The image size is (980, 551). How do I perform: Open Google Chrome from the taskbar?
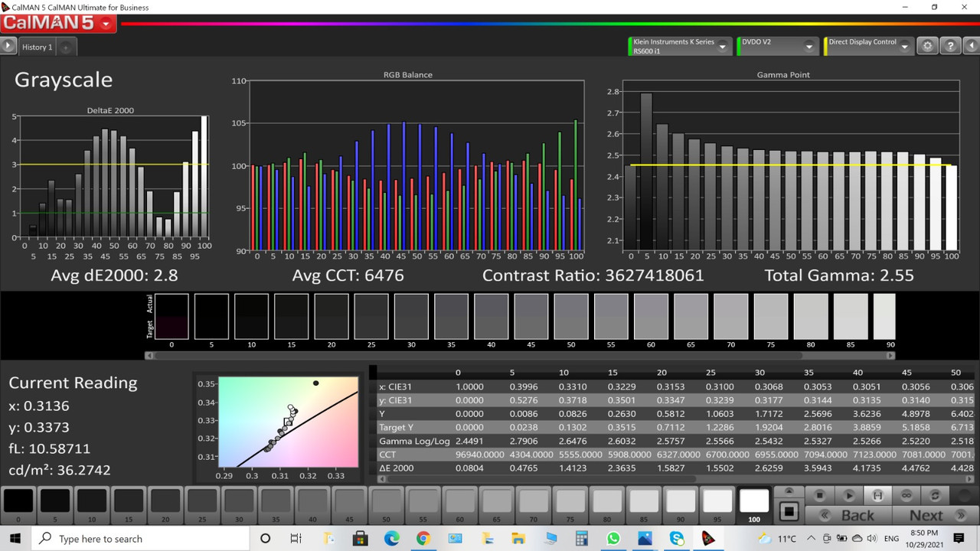click(x=423, y=539)
